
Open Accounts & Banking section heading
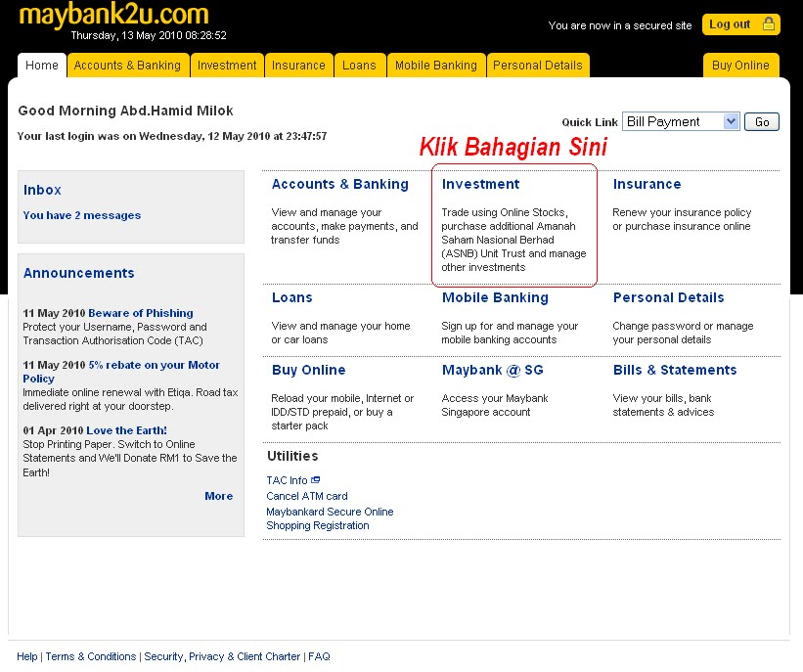(x=340, y=184)
